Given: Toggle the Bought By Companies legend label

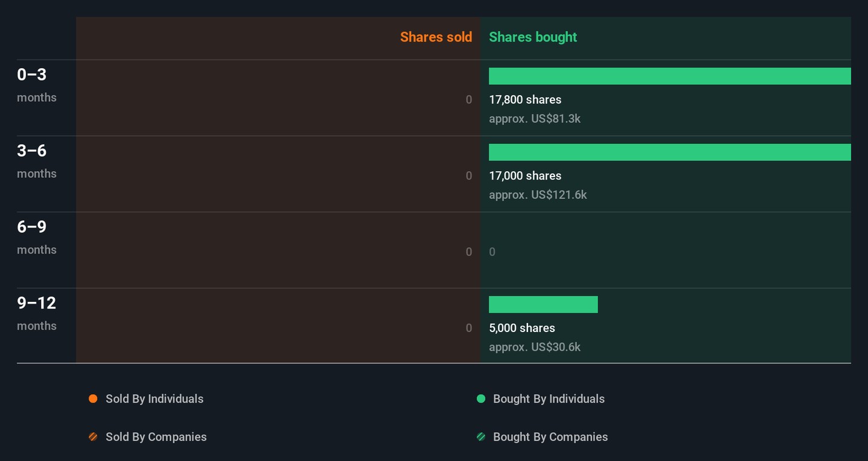Looking at the screenshot, I should 550,437.
